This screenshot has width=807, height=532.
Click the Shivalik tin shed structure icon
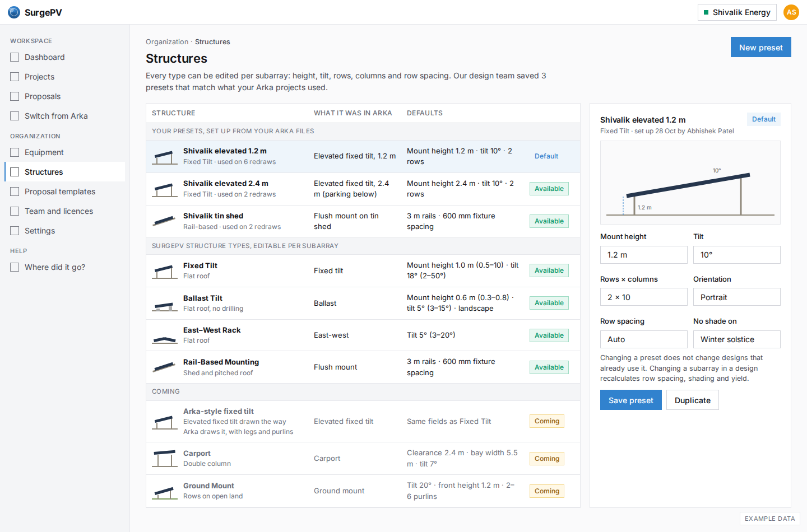click(165, 221)
